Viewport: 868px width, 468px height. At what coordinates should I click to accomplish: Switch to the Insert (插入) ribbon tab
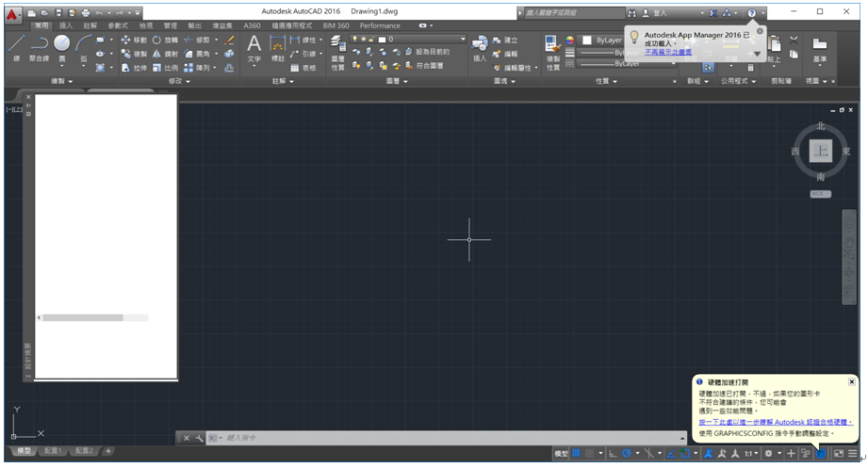point(66,25)
